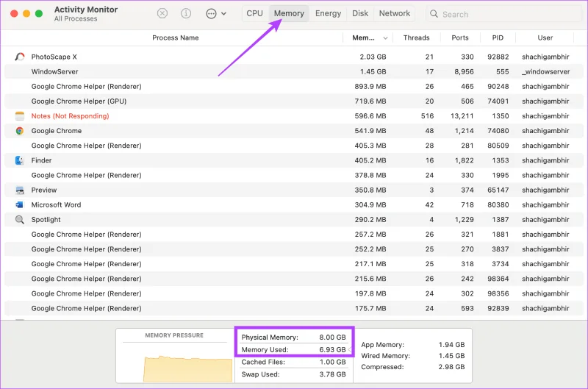
Task: Select Chrome Helper with PID 92839
Action: click(294, 308)
